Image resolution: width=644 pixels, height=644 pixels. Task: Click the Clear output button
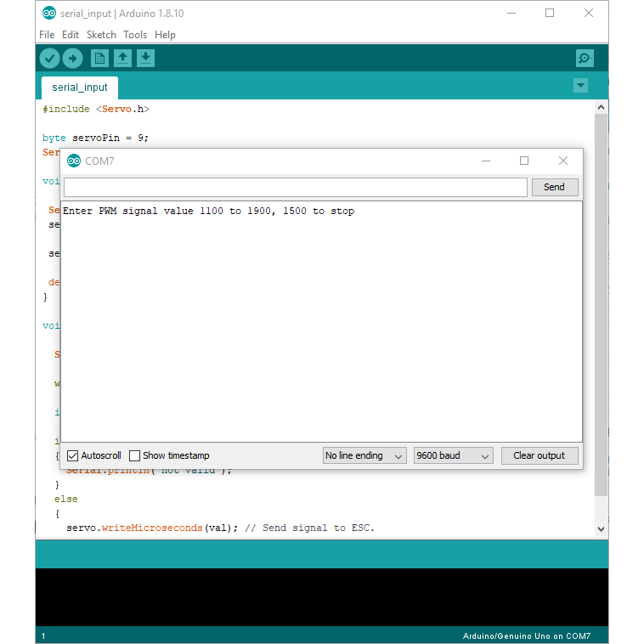(x=539, y=455)
